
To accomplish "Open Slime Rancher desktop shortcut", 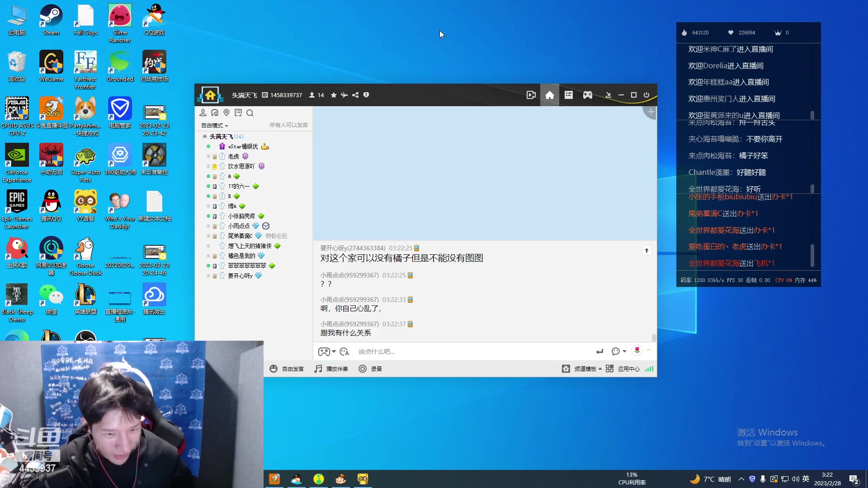I will [120, 23].
